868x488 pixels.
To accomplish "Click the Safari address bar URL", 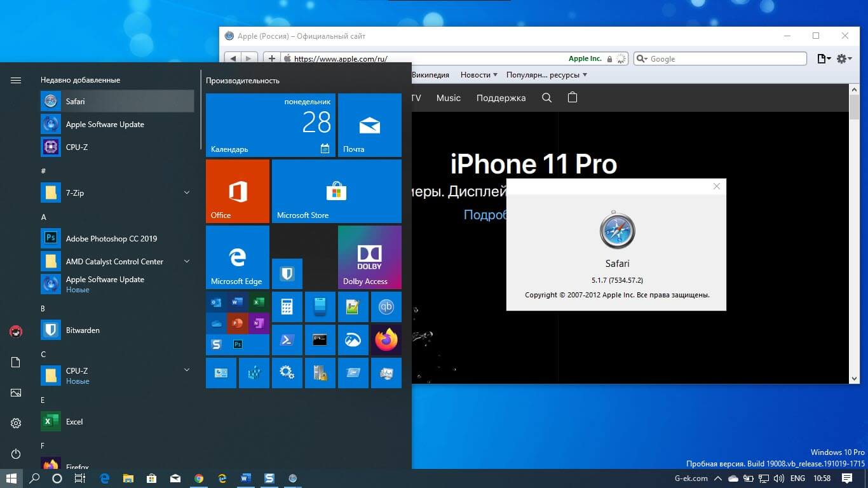I will (341, 59).
